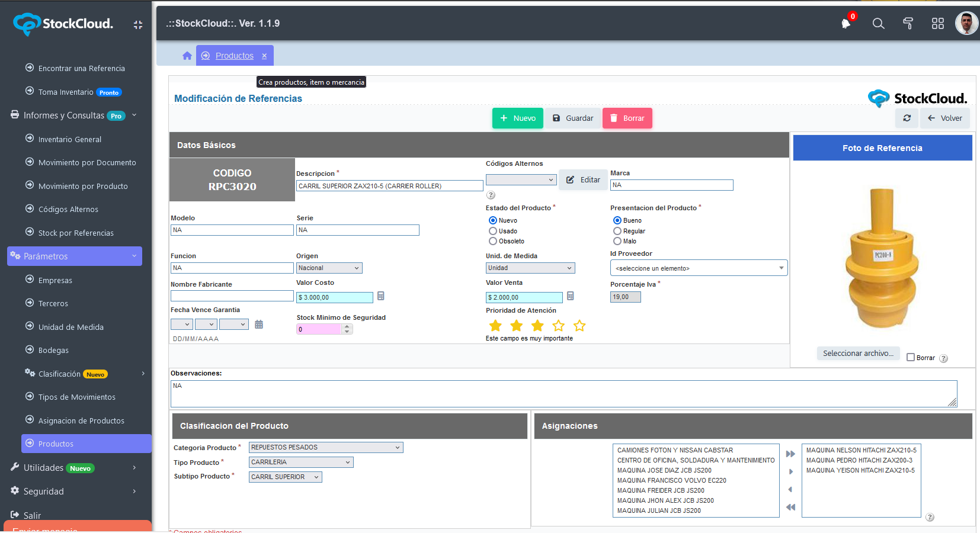
Task: Open Inventario General in the sidebar
Action: click(x=70, y=139)
